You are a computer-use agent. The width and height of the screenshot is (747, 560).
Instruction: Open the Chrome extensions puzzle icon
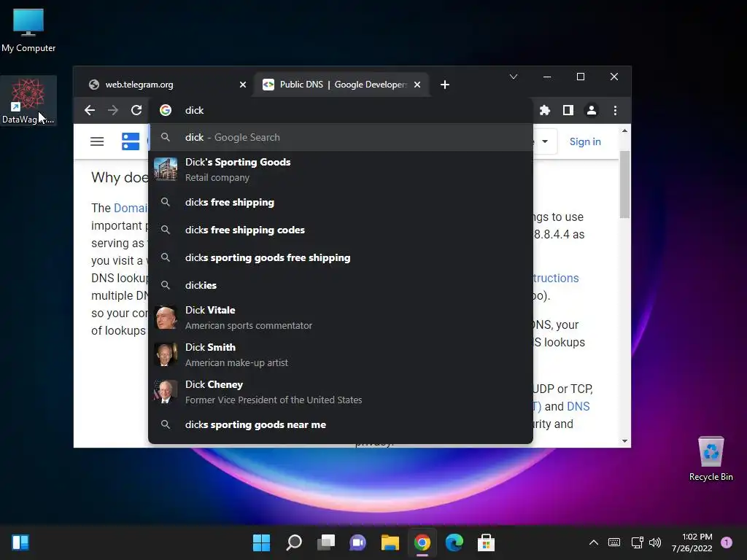(x=544, y=111)
